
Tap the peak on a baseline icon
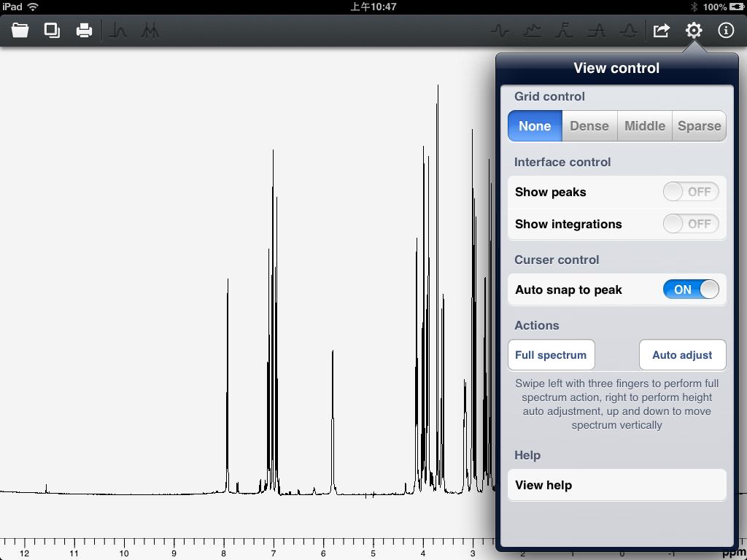(x=597, y=31)
